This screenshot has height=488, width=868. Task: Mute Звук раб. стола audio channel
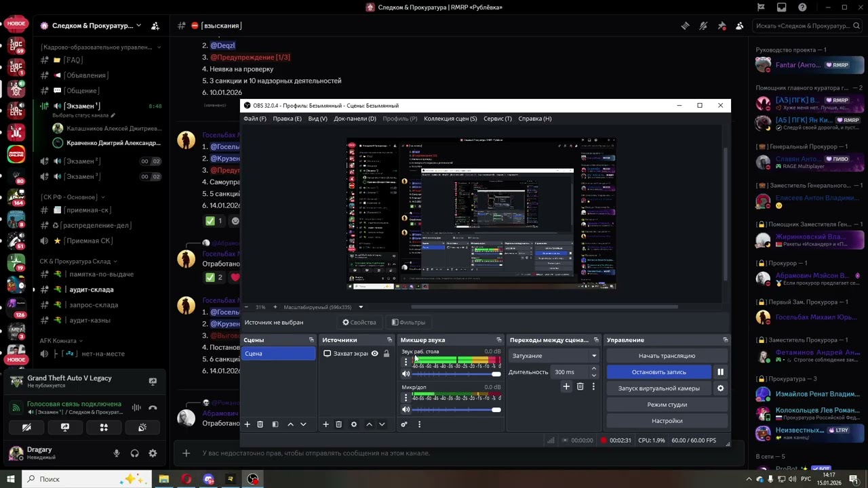(x=406, y=374)
